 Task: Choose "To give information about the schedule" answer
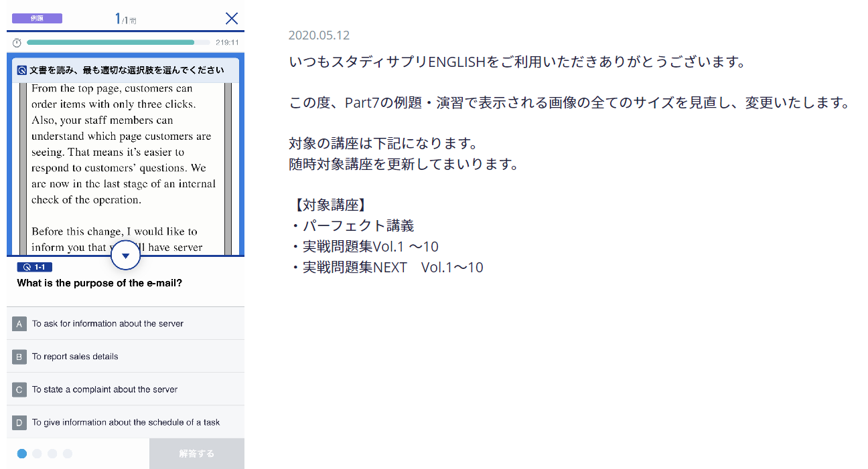point(126,422)
